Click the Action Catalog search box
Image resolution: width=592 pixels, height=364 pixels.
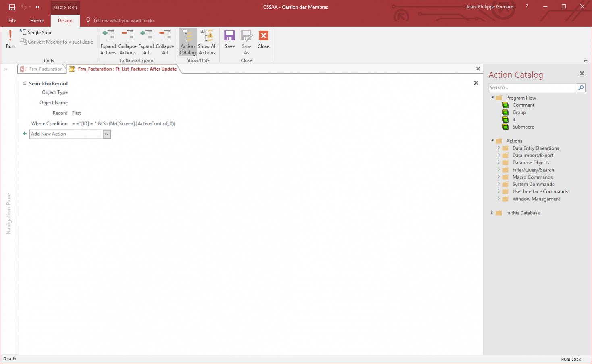(x=532, y=87)
